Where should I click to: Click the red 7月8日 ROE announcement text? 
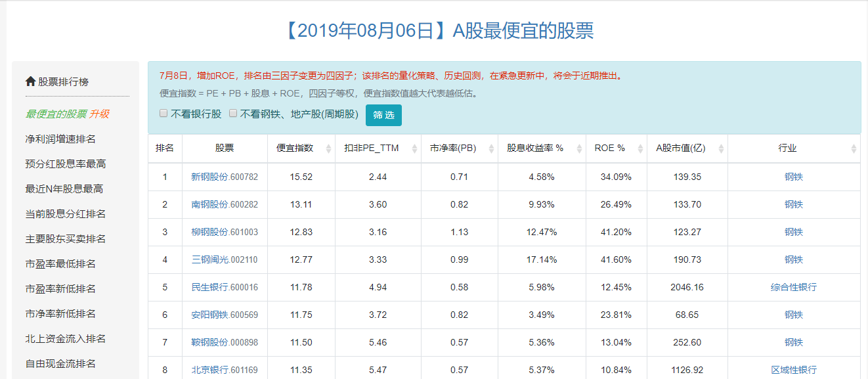pos(391,76)
